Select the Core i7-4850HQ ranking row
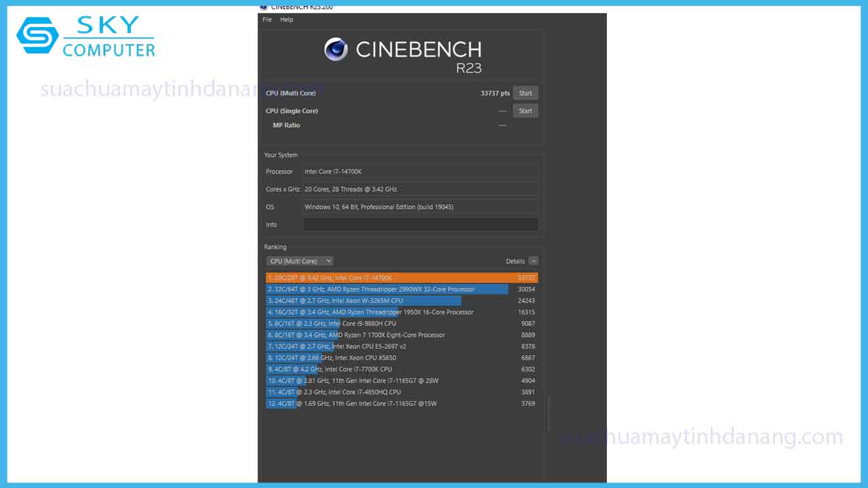868x488 pixels. click(402, 392)
